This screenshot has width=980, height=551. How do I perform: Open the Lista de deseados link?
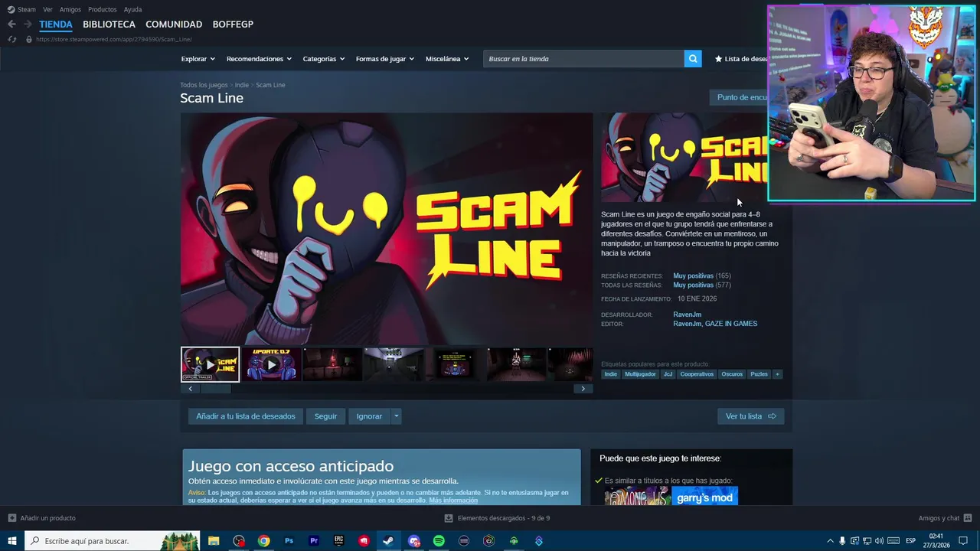[741, 59]
